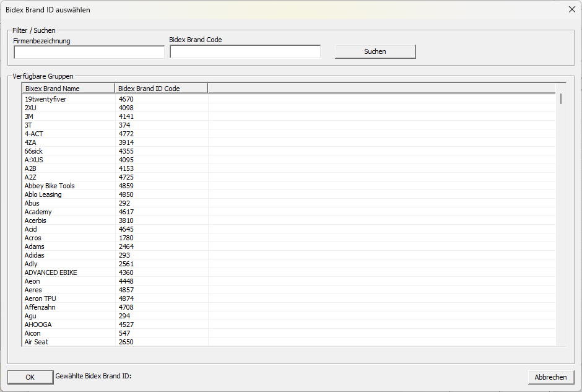This screenshot has height=392, width=582.
Task: Pick the ADVANCED EBIKE brand row
Action: pos(289,272)
